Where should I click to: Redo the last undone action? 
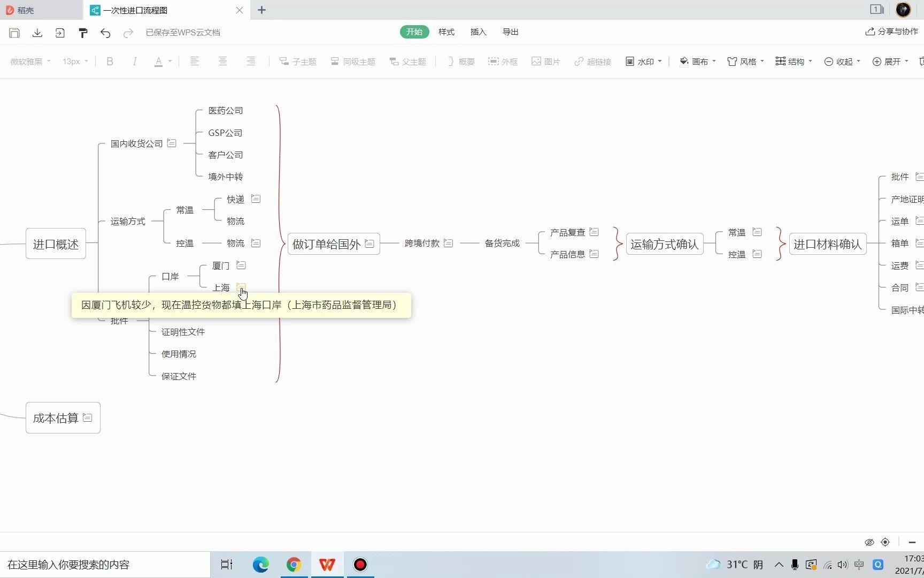(x=128, y=33)
